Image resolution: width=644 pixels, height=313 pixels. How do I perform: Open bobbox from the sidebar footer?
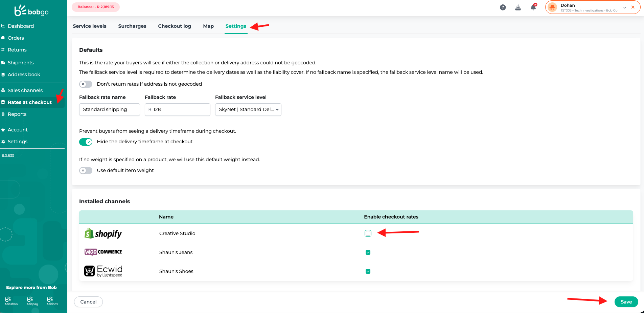52,301
